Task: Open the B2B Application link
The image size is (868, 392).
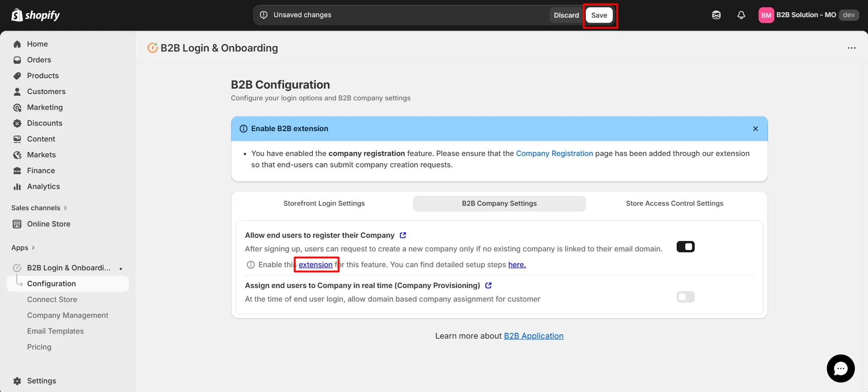Action: (534, 335)
